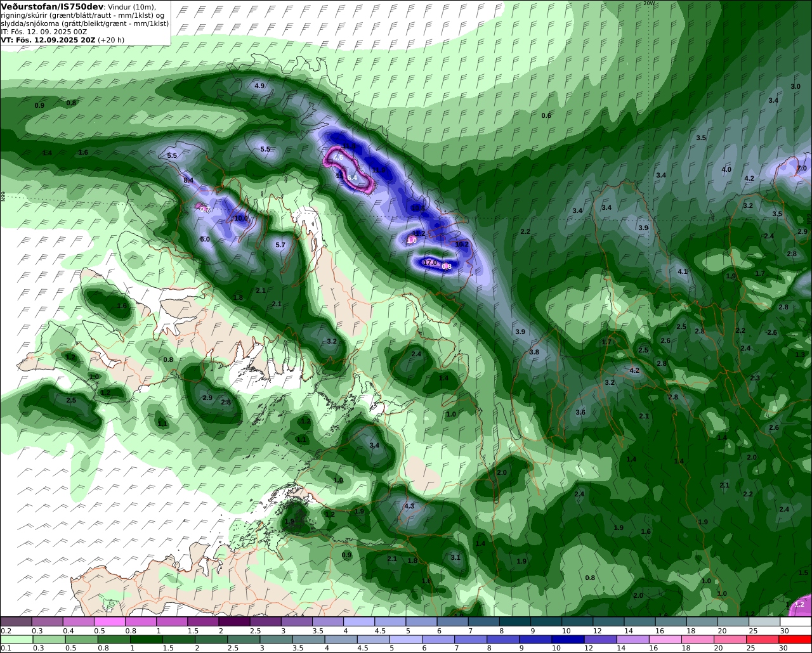Click the 20W longitude label
This screenshot has width=812, height=653.
(x=648, y=3)
